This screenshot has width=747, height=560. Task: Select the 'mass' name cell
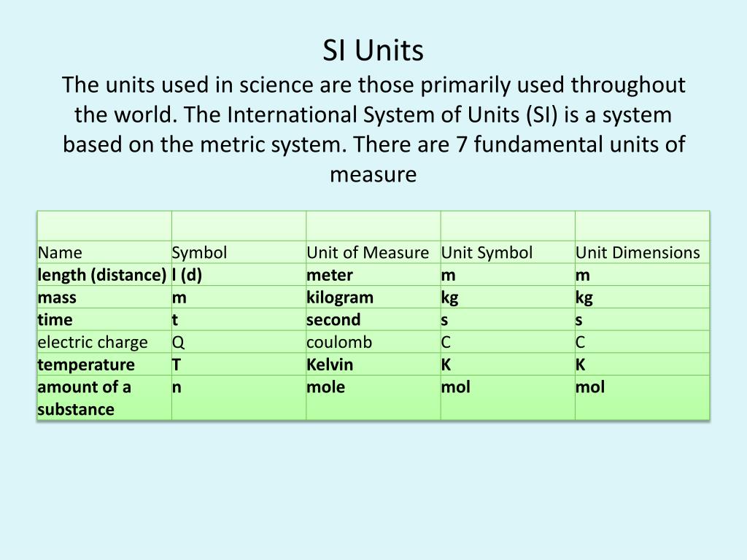pos(104,297)
